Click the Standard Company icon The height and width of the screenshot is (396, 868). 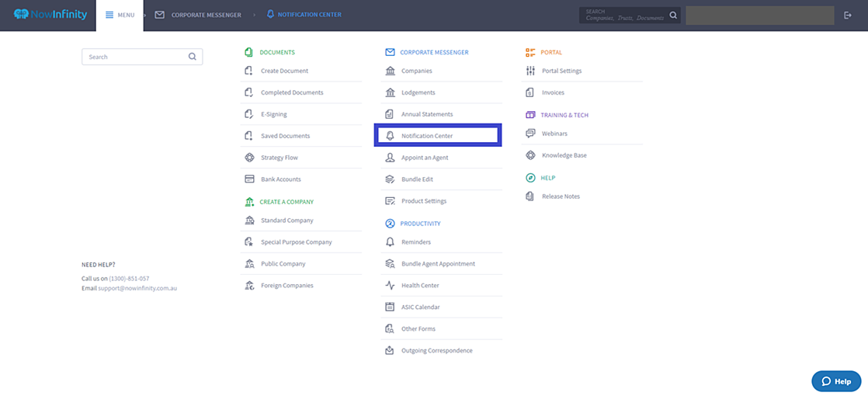[249, 221]
